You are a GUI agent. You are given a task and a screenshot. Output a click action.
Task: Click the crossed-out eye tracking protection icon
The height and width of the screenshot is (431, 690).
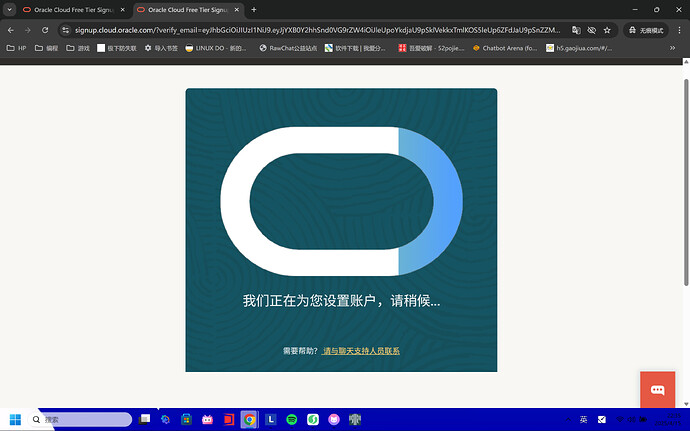click(x=591, y=30)
